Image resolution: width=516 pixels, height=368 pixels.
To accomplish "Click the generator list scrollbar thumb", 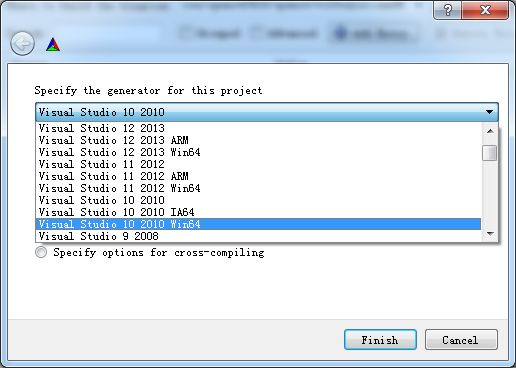I will pyautogui.click(x=489, y=153).
